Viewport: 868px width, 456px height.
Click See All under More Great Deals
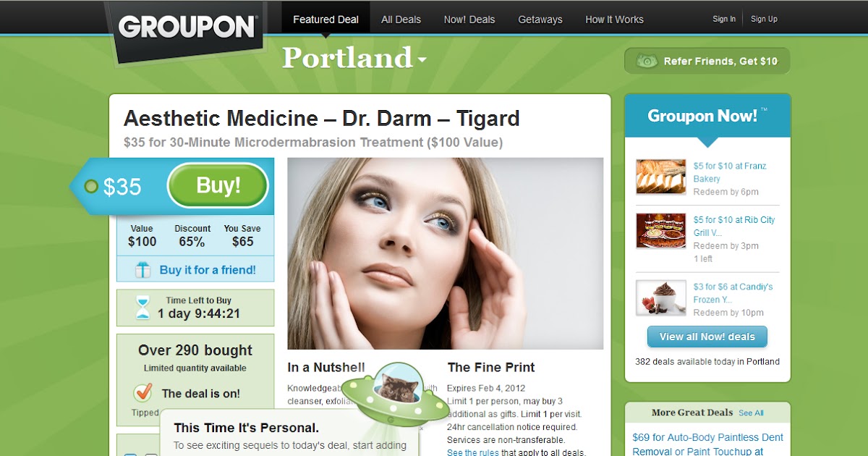click(751, 413)
